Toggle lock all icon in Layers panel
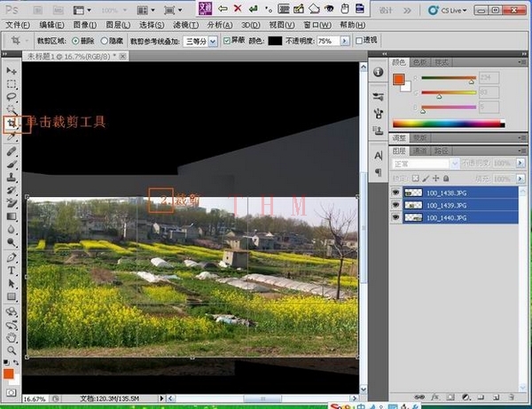The image size is (532, 409). point(446,178)
